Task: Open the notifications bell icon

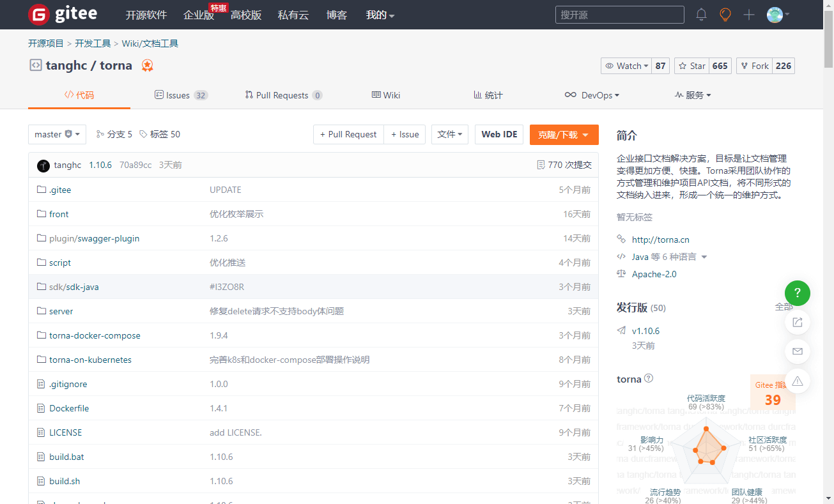Action: 701,15
